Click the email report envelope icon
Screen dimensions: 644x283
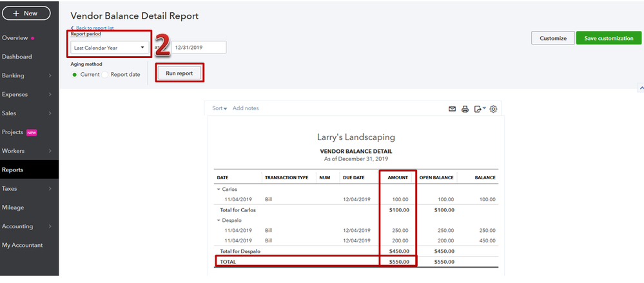coord(452,109)
